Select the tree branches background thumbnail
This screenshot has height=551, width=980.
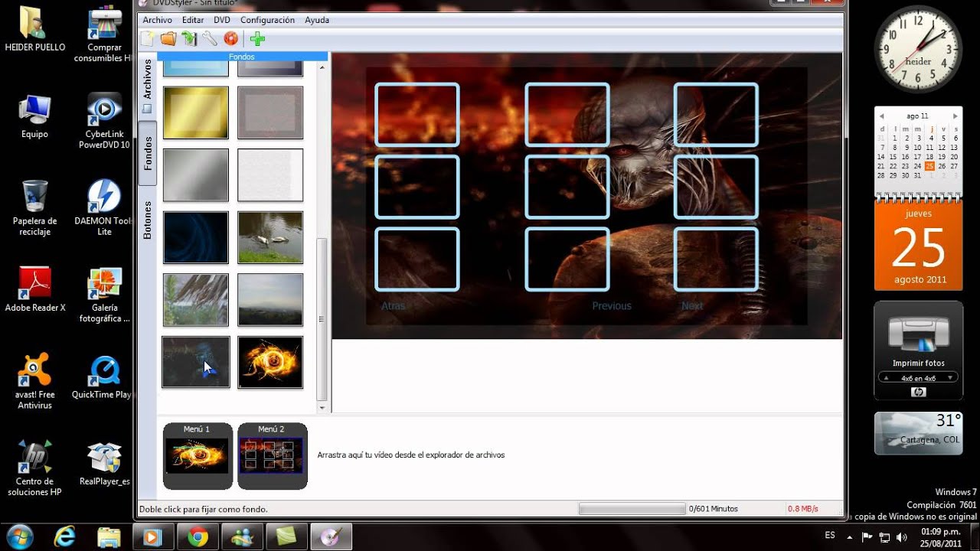point(196,300)
